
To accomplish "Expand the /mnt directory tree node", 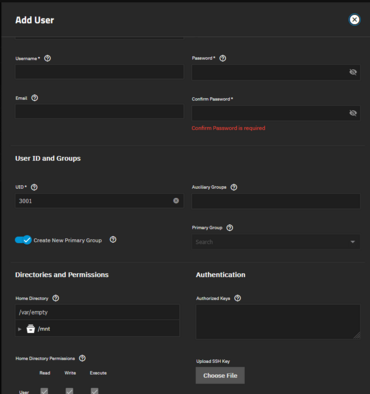I will 20,329.
